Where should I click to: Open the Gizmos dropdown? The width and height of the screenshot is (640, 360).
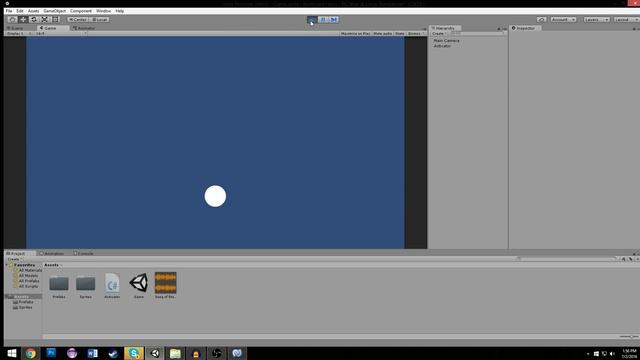point(416,33)
